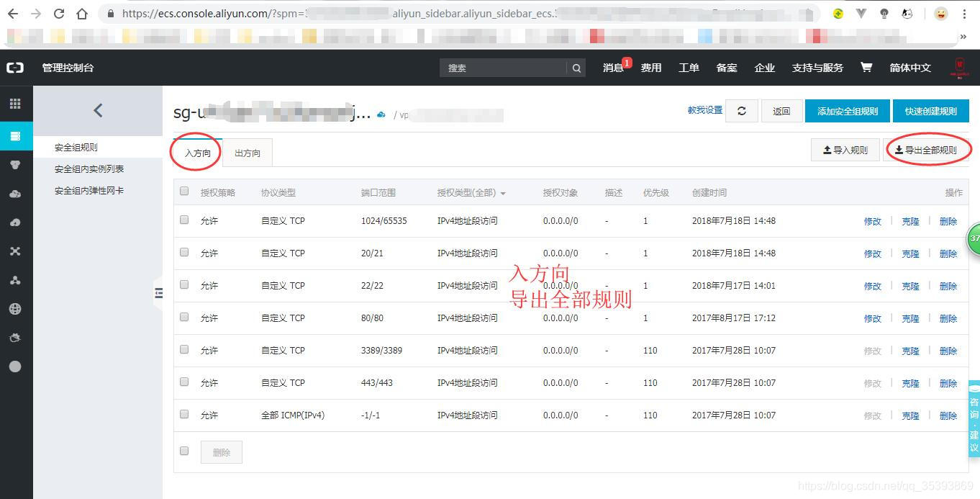The height and width of the screenshot is (499, 980).
Task: Open the user avatar in the console header
Action: point(960,67)
